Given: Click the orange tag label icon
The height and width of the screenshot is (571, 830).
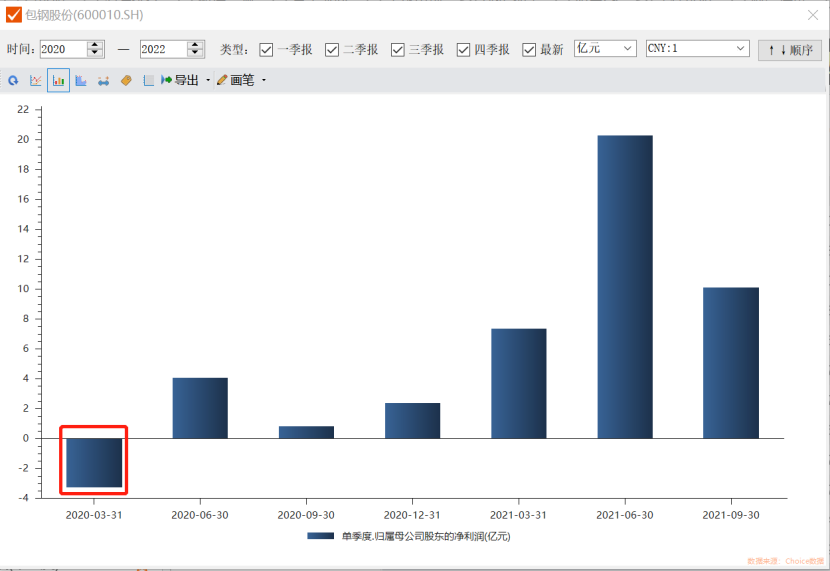Looking at the screenshot, I should tap(126, 80).
